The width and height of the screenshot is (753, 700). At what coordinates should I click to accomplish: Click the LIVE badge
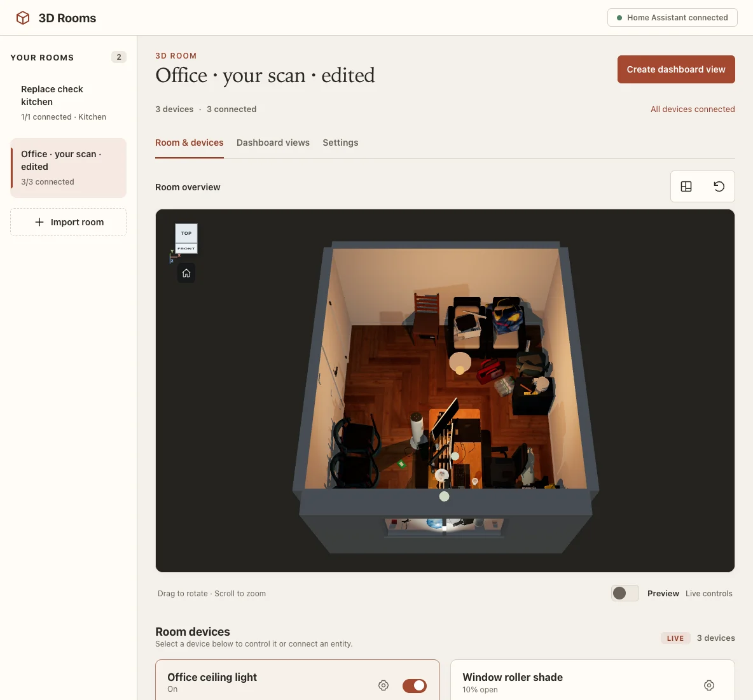(675, 638)
